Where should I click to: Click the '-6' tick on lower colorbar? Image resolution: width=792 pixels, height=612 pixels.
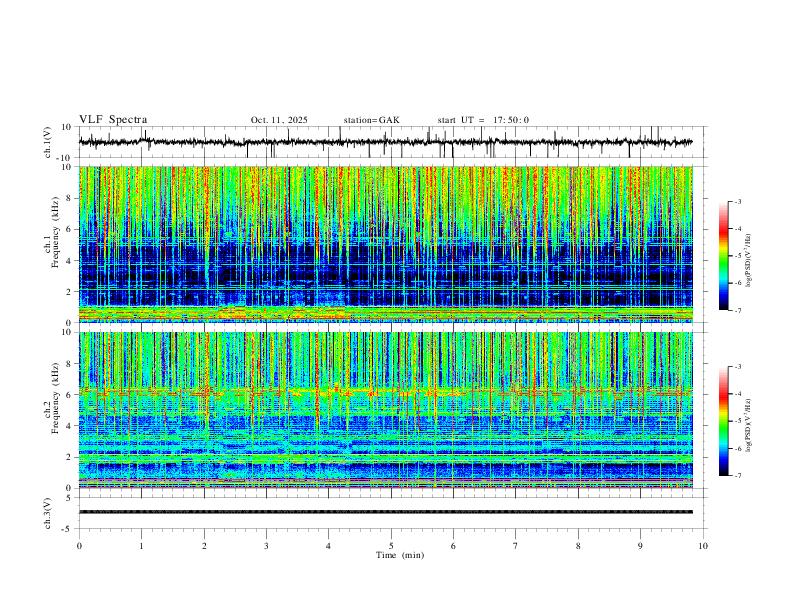pos(737,448)
